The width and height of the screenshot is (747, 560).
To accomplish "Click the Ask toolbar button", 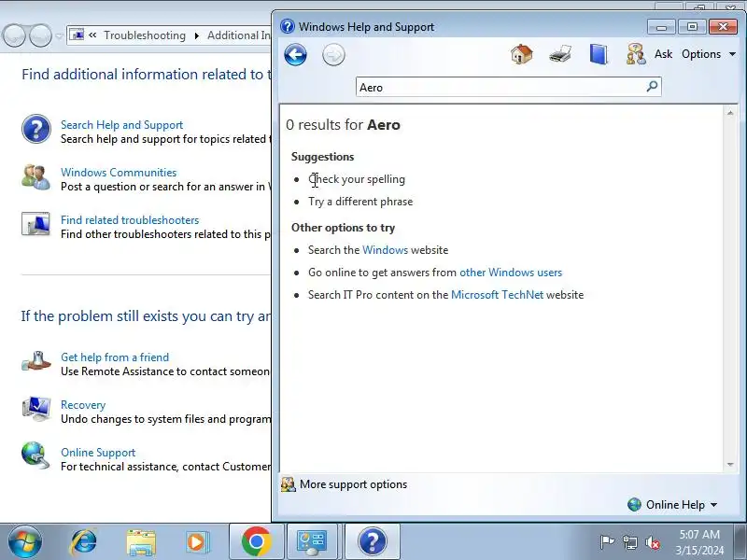I will [663, 54].
